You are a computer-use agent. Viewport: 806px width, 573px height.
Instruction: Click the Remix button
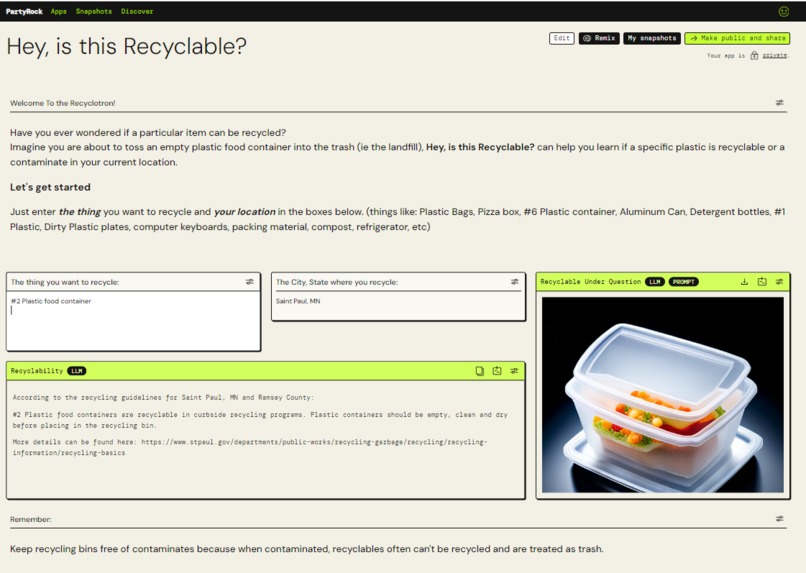(599, 38)
